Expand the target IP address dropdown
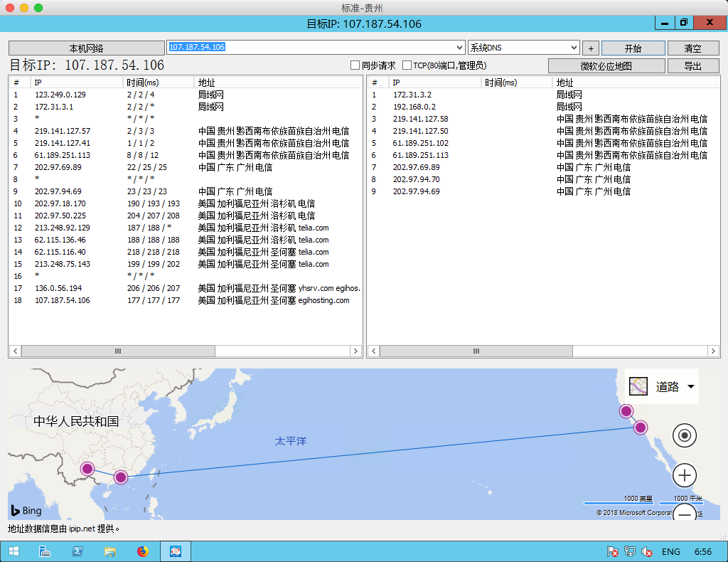Screen dimensions: 728x562 pos(459,48)
